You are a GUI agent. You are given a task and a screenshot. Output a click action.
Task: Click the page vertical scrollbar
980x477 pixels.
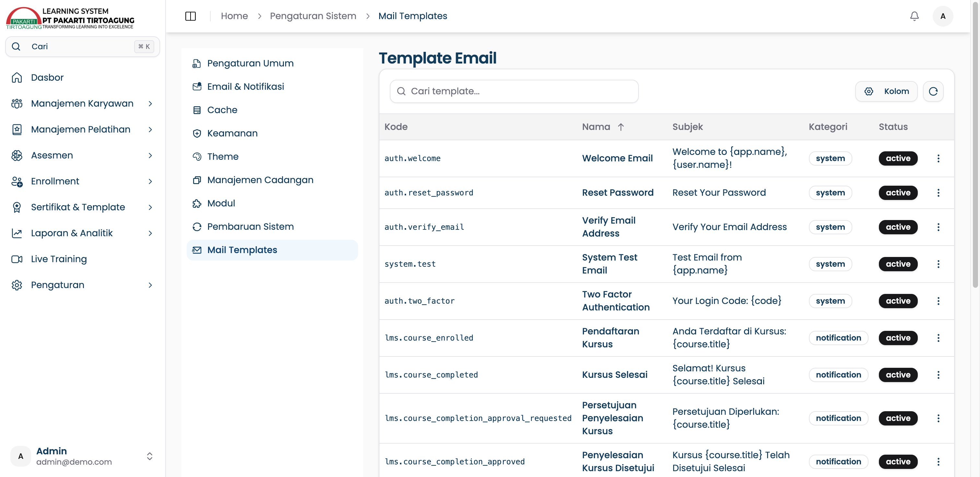pyautogui.click(x=975, y=145)
